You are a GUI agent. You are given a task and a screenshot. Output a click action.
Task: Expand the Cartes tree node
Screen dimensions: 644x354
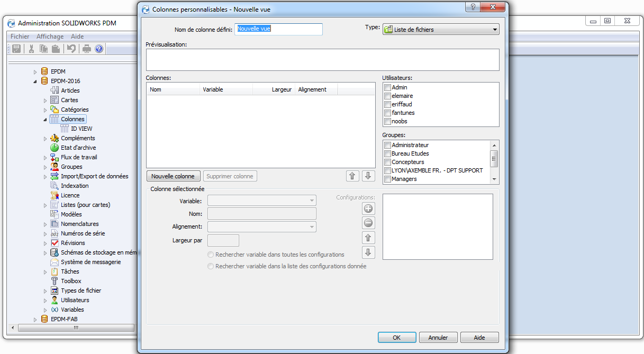(45, 100)
